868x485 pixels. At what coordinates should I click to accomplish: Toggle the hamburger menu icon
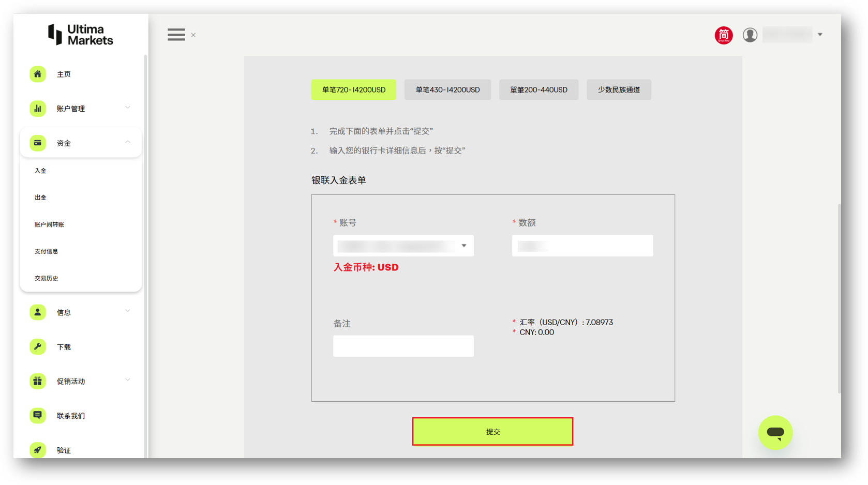176,35
